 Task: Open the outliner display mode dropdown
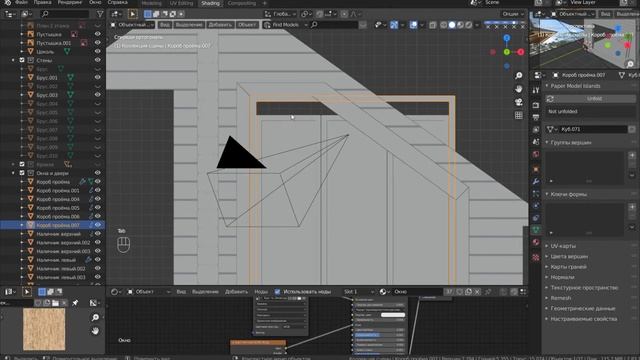[27, 14]
